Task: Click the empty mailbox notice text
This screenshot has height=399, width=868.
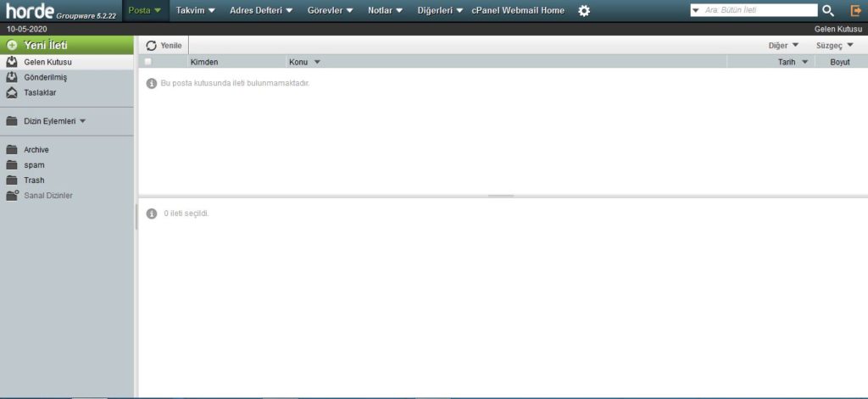Action: (x=235, y=84)
